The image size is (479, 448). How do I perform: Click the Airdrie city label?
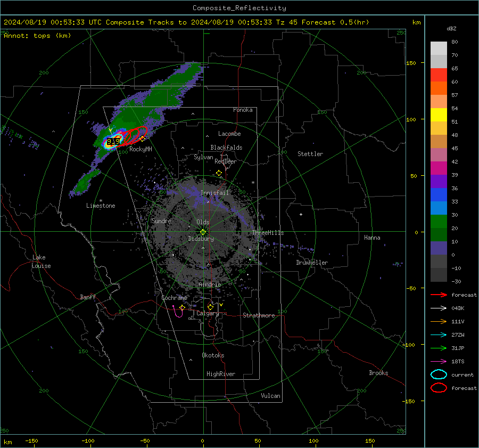210,284
